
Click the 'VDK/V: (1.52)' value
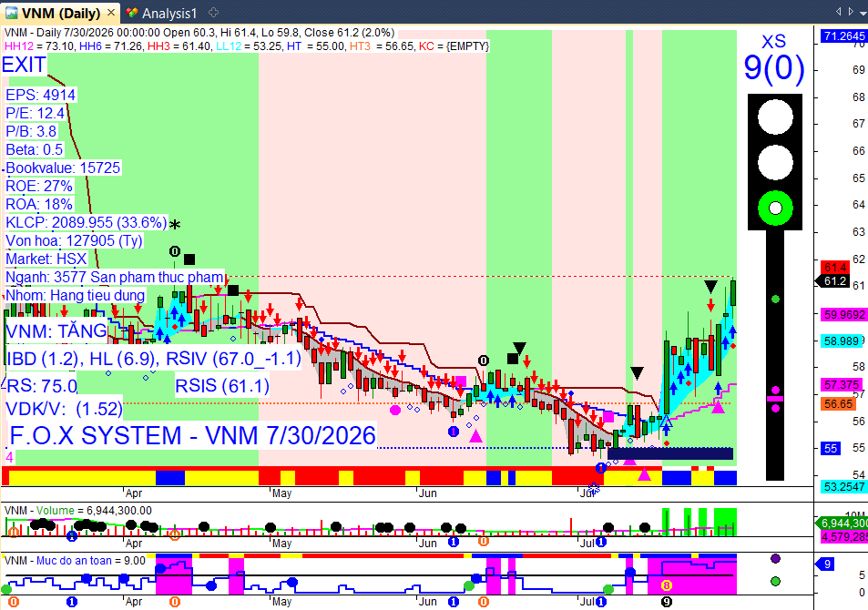[64, 409]
